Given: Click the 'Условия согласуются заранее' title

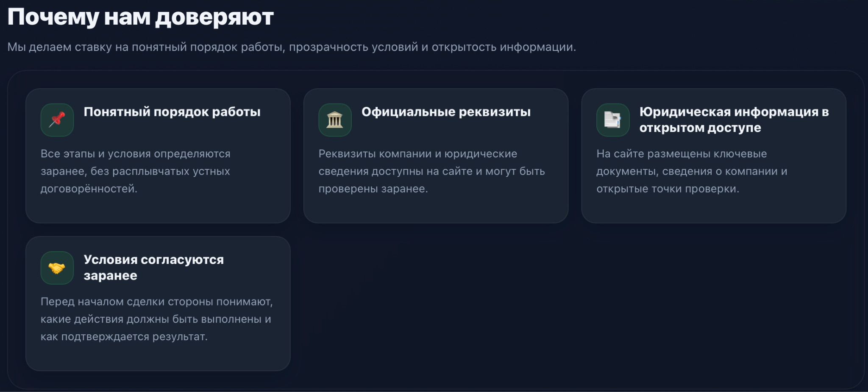Looking at the screenshot, I should point(153,267).
